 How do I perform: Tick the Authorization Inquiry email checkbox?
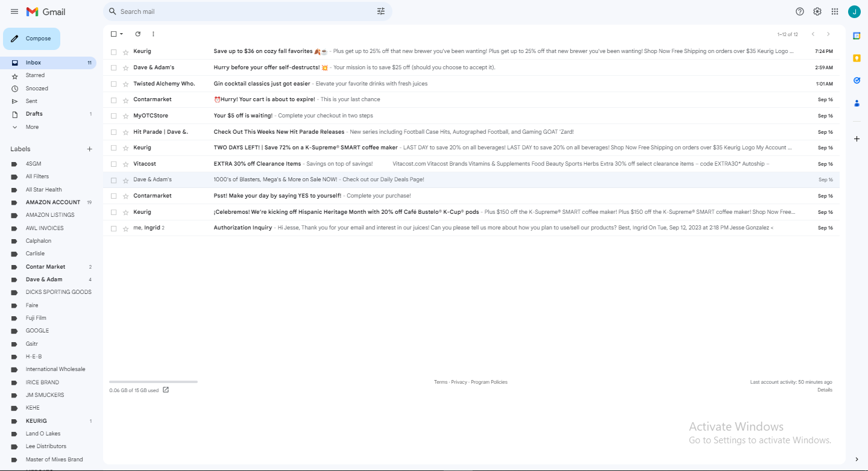click(x=113, y=228)
